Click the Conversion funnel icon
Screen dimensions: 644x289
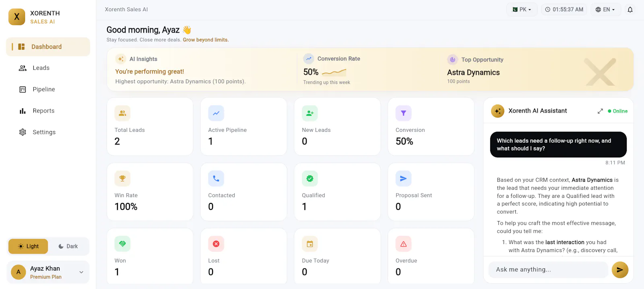coord(403,113)
